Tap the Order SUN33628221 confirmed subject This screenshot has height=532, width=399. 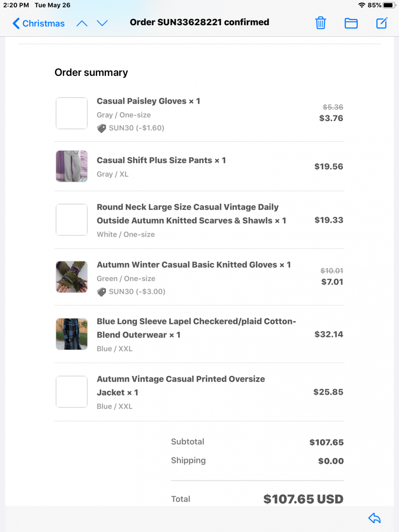coord(199,22)
